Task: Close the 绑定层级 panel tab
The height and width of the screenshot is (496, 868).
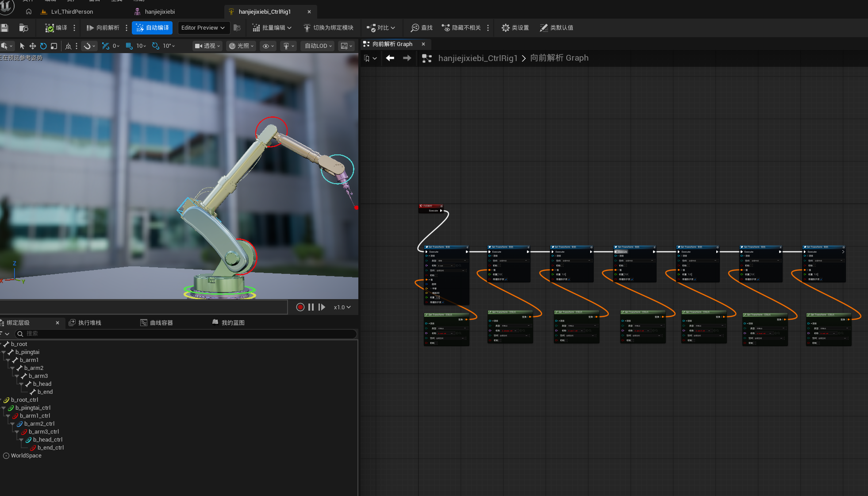Action: click(x=58, y=323)
